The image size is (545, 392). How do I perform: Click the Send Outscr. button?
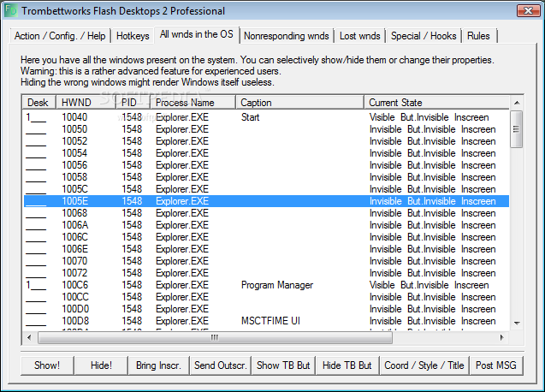coord(221,365)
